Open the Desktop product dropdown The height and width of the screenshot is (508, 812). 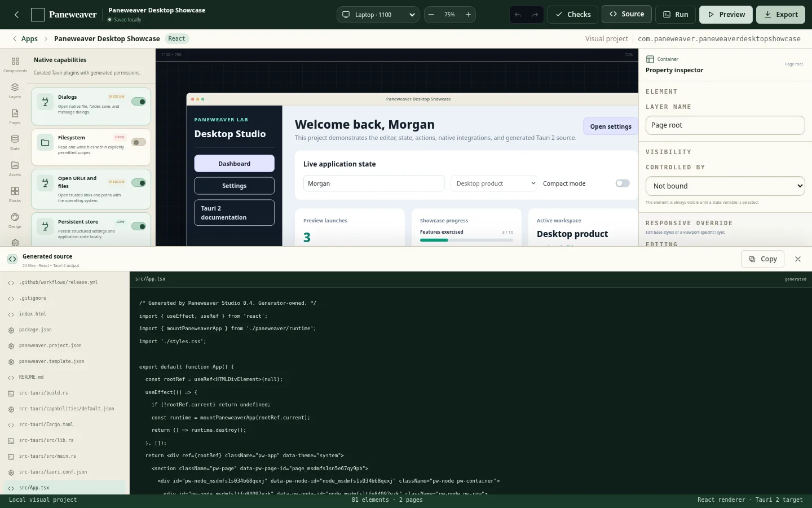pyautogui.click(x=494, y=183)
